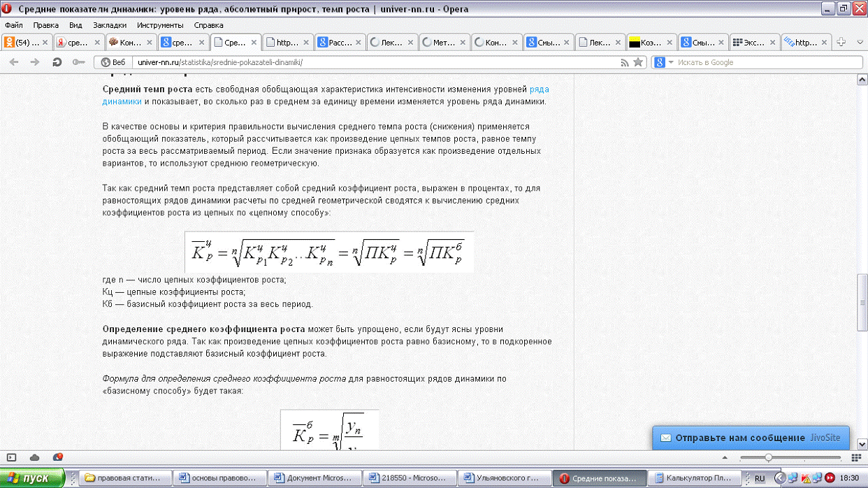Viewport: 868px width, 488px height.
Task: Open the Закладки menu
Action: click(104, 24)
